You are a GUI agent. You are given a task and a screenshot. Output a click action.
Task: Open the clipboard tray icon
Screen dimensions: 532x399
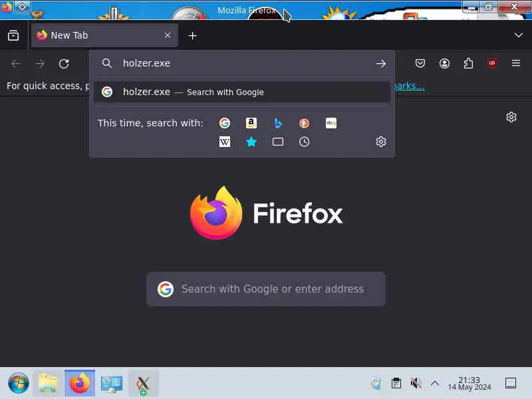coord(396,384)
